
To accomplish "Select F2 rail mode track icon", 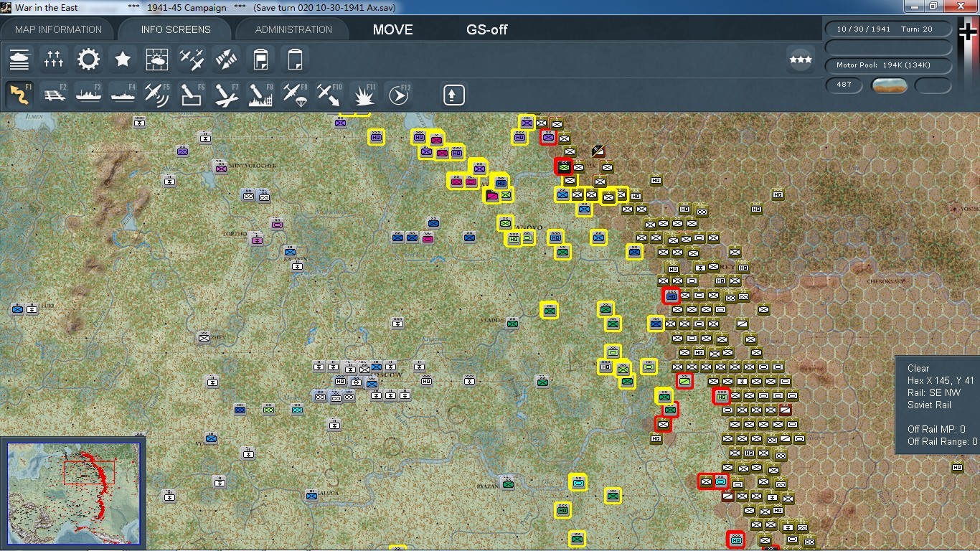I will pyautogui.click(x=54, y=94).
